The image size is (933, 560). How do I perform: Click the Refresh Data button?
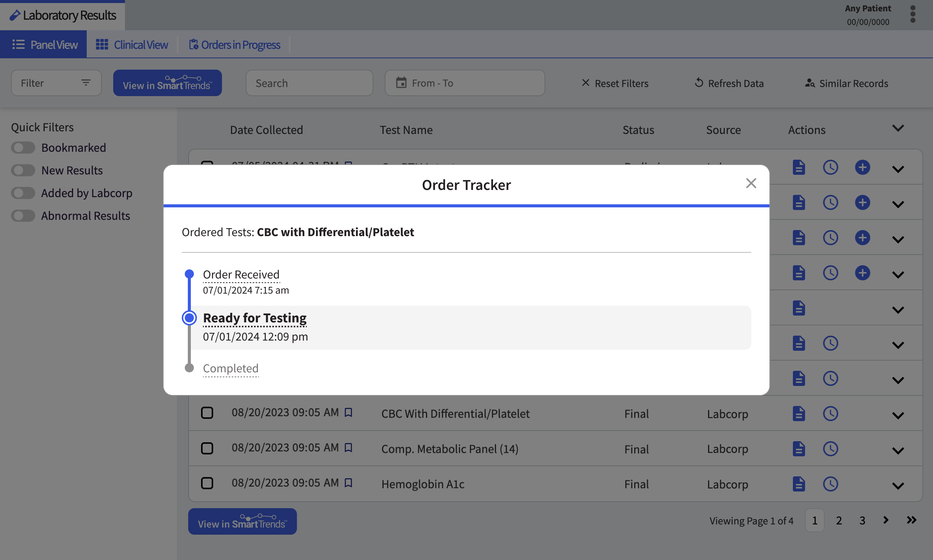(x=729, y=83)
